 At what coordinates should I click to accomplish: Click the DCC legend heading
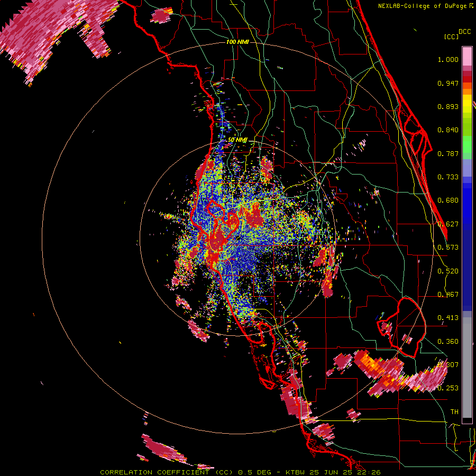464,32
